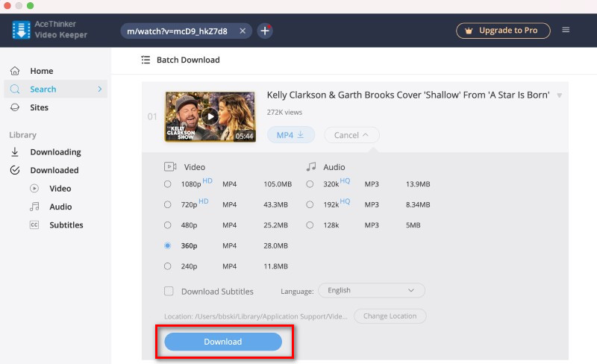
Task: Open the Video library category
Action: coord(60,189)
